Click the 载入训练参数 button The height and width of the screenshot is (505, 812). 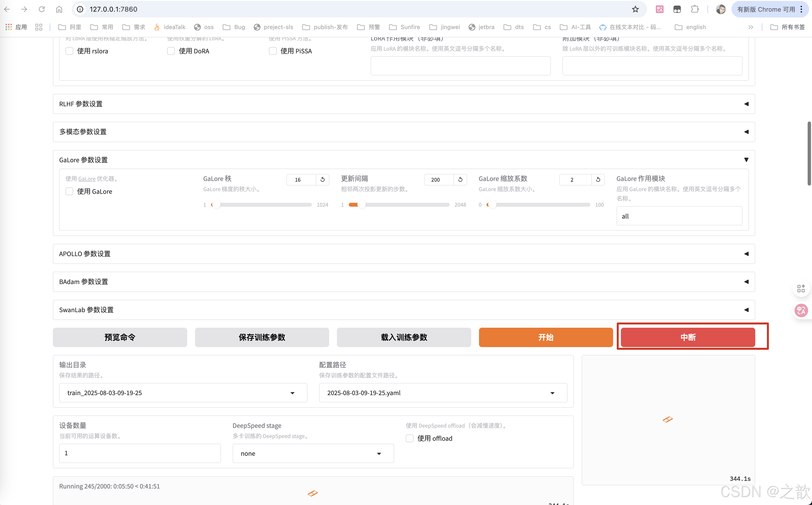[x=404, y=337]
